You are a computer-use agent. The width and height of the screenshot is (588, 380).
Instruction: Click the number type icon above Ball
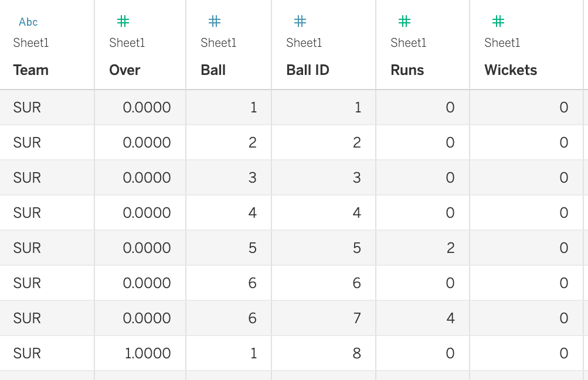tap(215, 22)
